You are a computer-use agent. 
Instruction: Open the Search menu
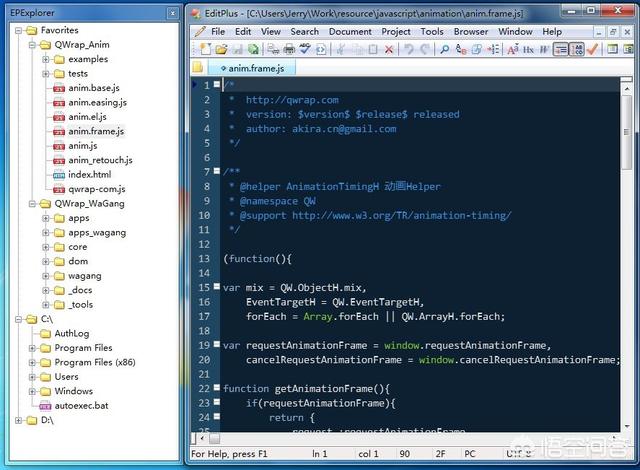click(x=304, y=31)
